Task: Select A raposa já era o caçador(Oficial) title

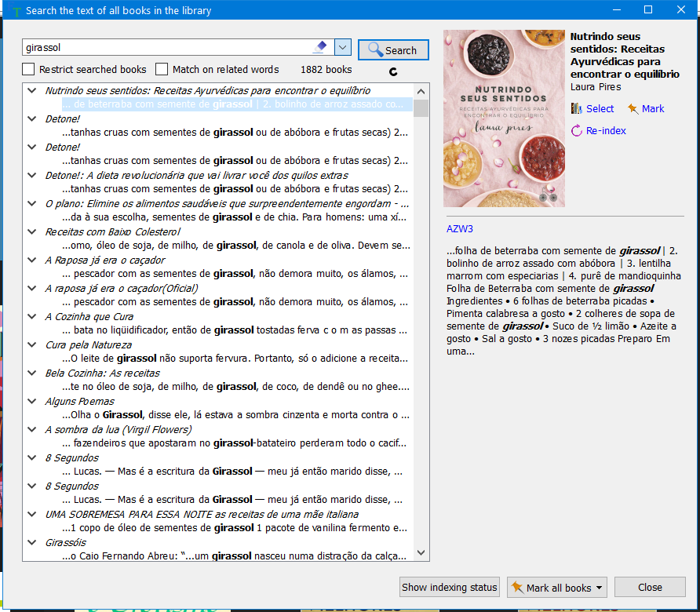Action: click(122, 289)
